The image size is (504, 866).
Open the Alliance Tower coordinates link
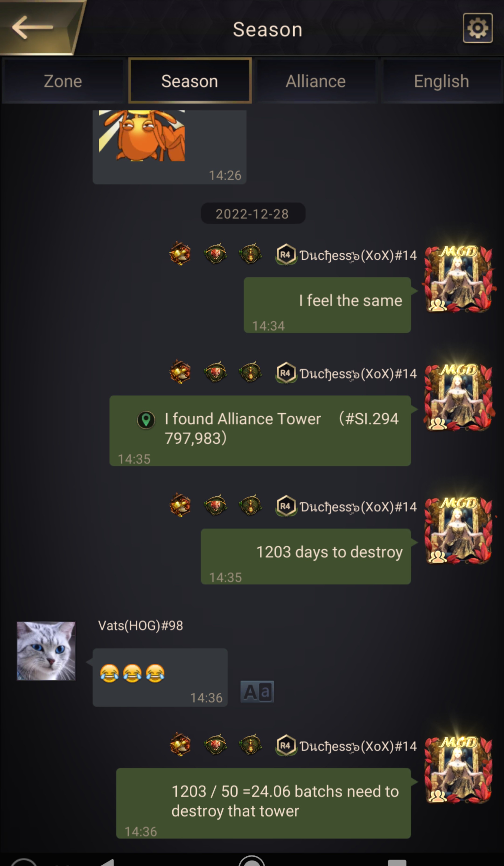282,428
